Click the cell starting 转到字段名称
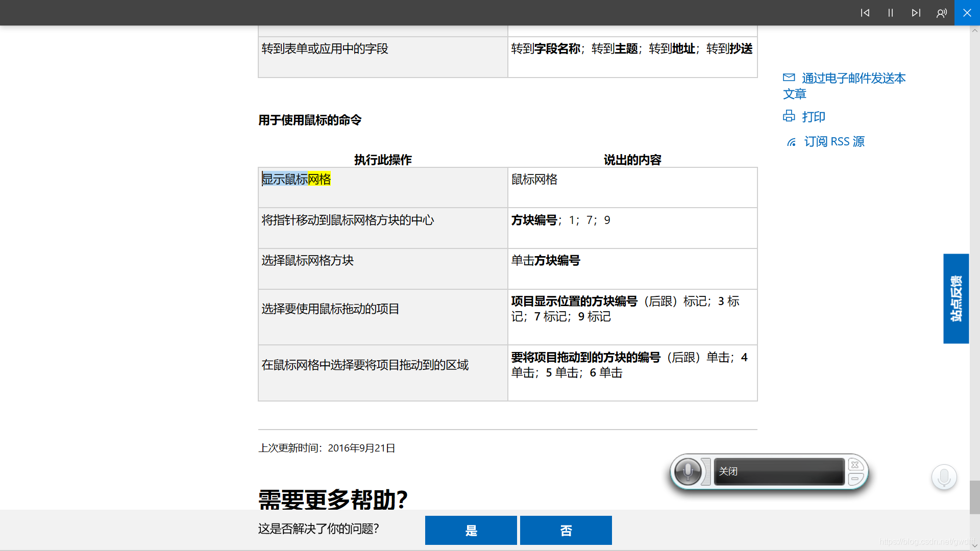This screenshot has height=551, width=980. pos(632,57)
